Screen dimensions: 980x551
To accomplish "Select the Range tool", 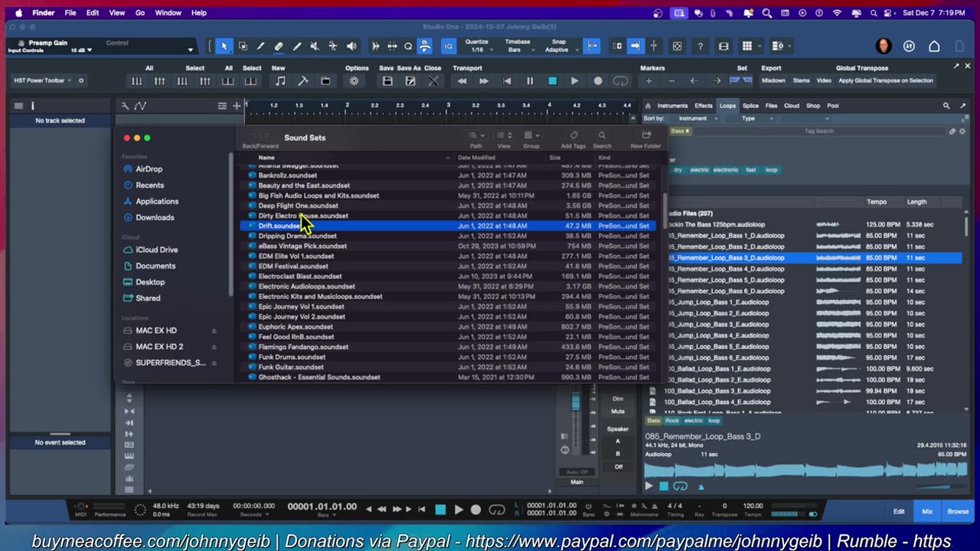I will pos(243,47).
